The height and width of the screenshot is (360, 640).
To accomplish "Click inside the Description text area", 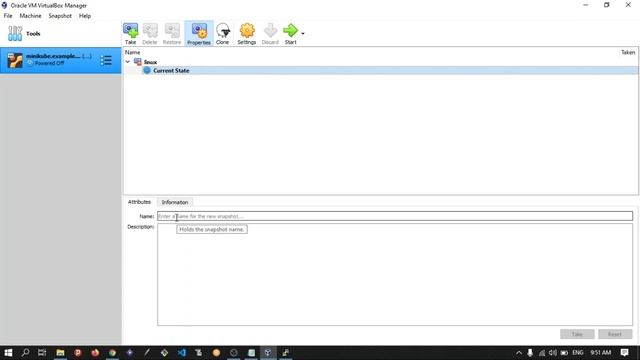I will coord(395,274).
